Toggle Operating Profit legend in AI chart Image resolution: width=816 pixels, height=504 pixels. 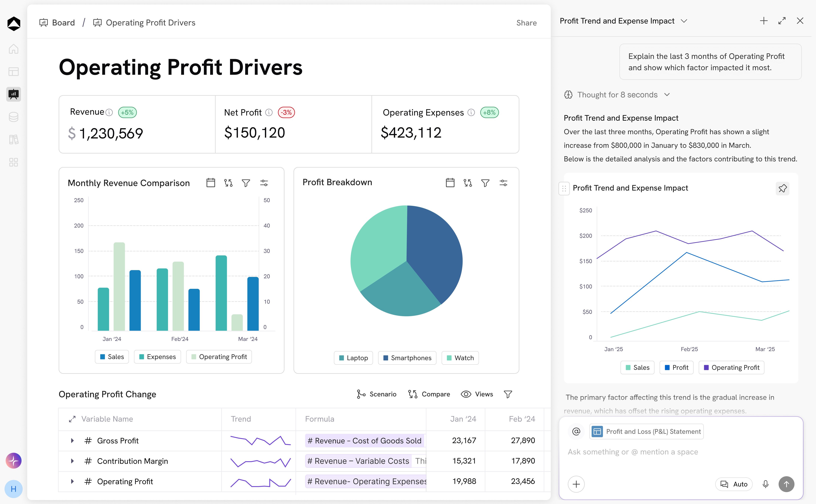[x=731, y=367]
